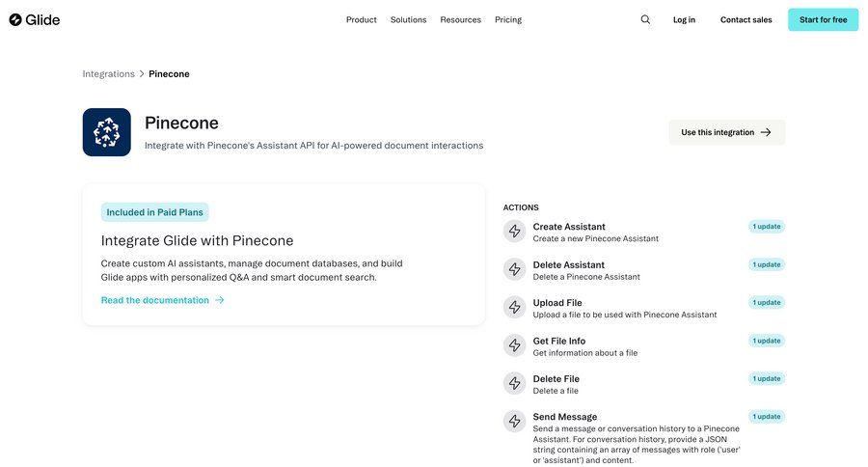This screenshot has height=467, width=868.
Task: Click the Create Assistant lightning icon
Action: tap(514, 232)
